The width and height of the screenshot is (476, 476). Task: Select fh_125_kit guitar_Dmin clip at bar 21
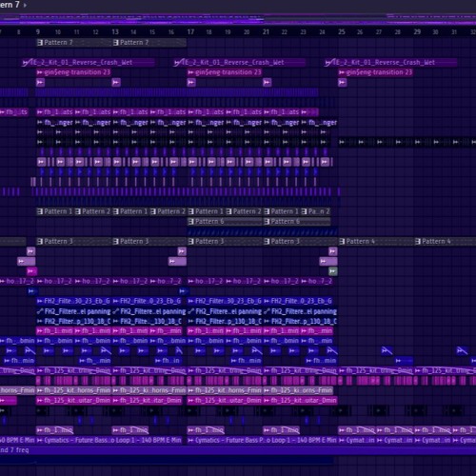pyautogui.click(x=301, y=401)
